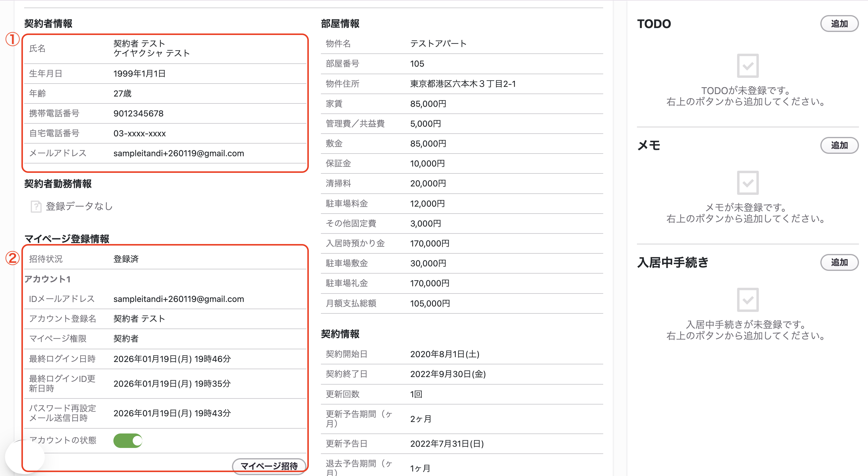Toggle the アカウントの状態 switch

click(x=128, y=440)
